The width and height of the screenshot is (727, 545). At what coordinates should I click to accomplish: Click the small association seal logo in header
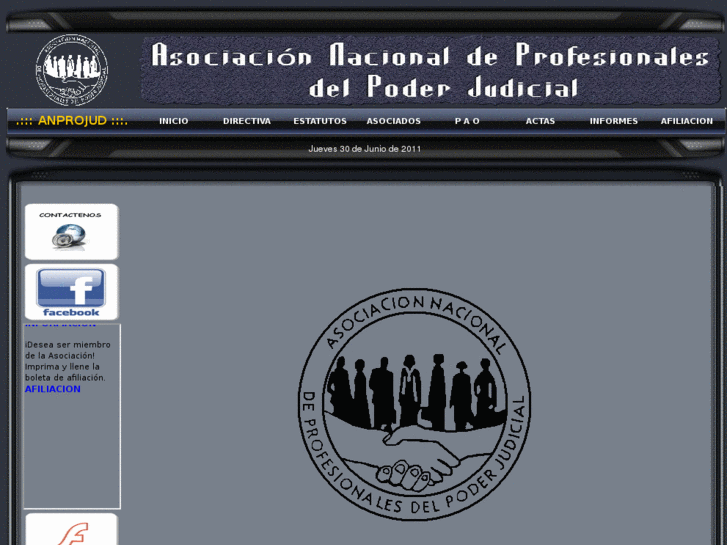[72, 70]
